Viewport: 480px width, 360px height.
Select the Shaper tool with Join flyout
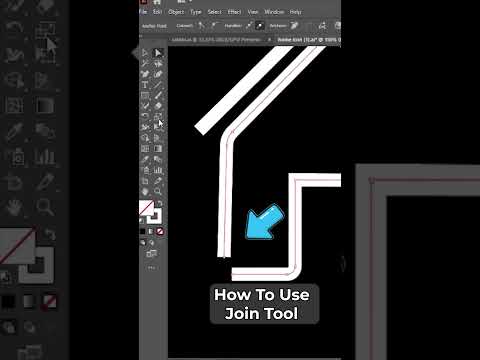pyautogui.click(x=145, y=106)
